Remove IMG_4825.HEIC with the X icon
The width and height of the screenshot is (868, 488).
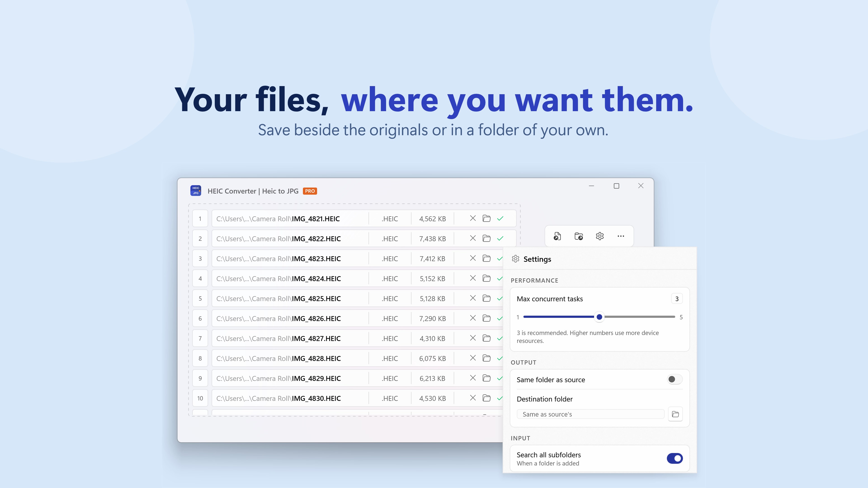(473, 298)
